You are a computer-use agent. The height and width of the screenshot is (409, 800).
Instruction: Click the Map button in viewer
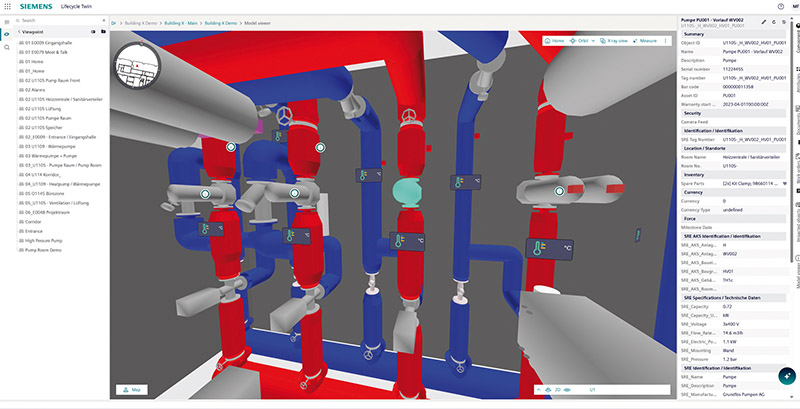pyautogui.click(x=129, y=389)
